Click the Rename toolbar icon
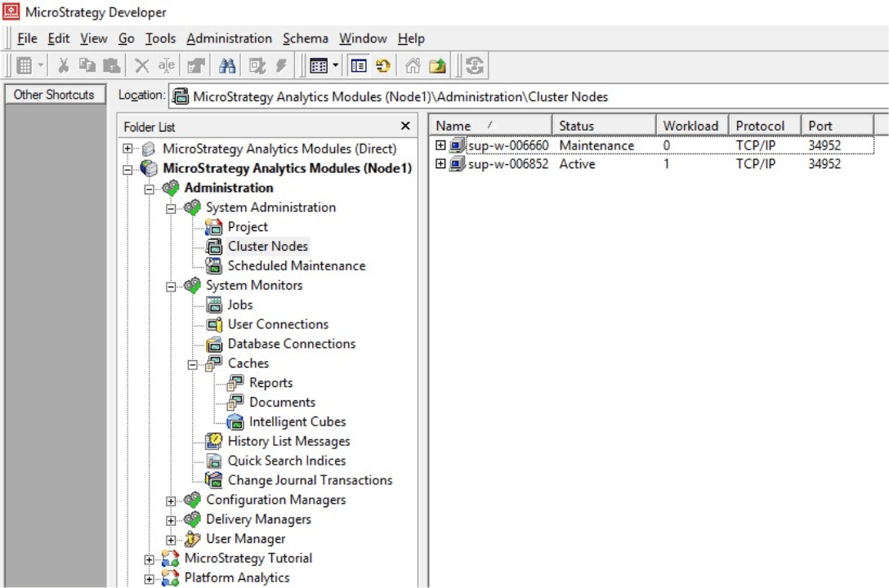 (x=166, y=65)
